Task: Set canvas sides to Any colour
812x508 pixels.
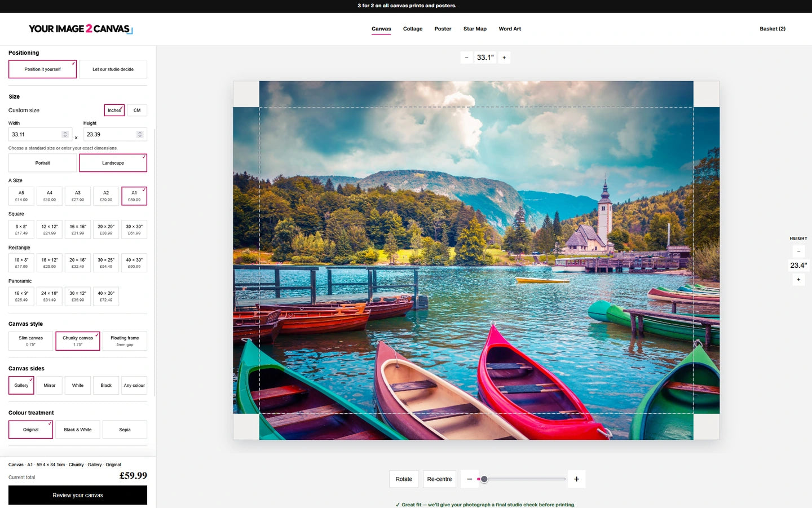Action: point(134,386)
